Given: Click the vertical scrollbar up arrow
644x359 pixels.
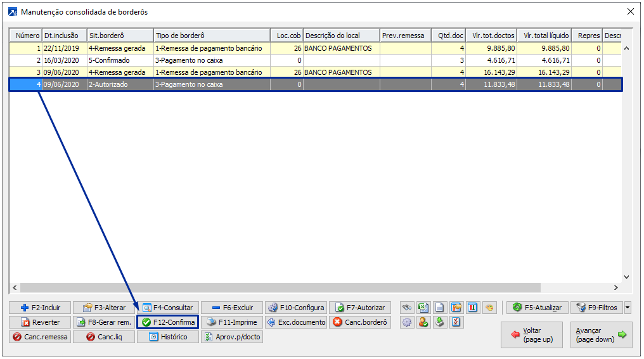Looking at the screenshot, I should pyautogui.click(x=626, y=48).
